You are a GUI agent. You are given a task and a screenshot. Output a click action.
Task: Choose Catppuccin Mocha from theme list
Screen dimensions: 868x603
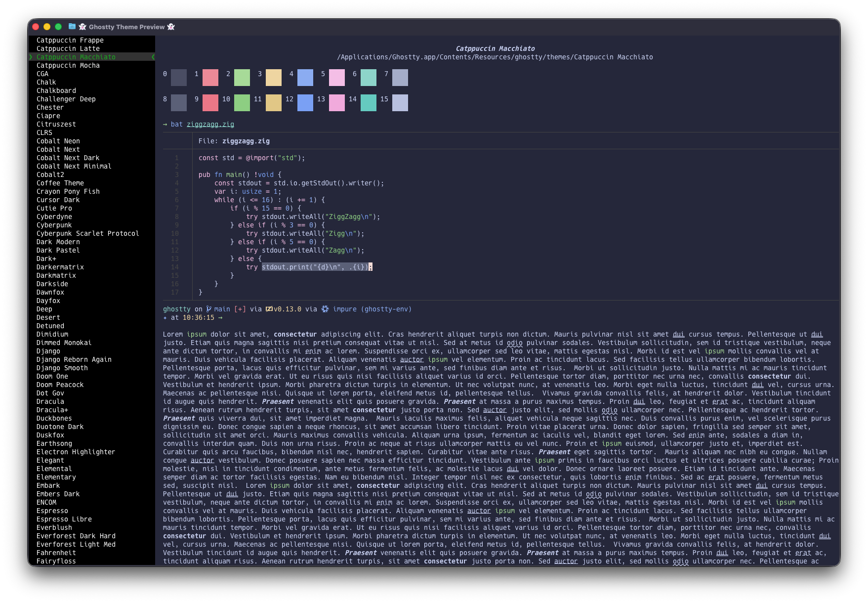pyautogui.click(x=68, y=65)
